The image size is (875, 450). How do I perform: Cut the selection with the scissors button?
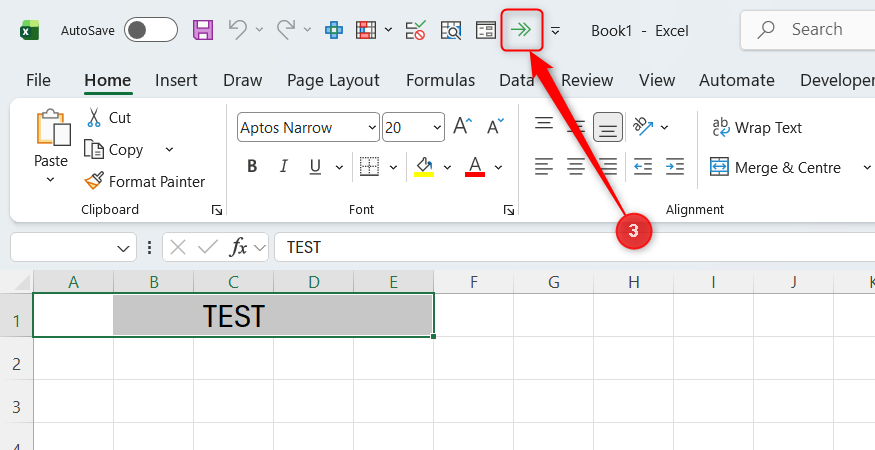[x=108, y=118]
